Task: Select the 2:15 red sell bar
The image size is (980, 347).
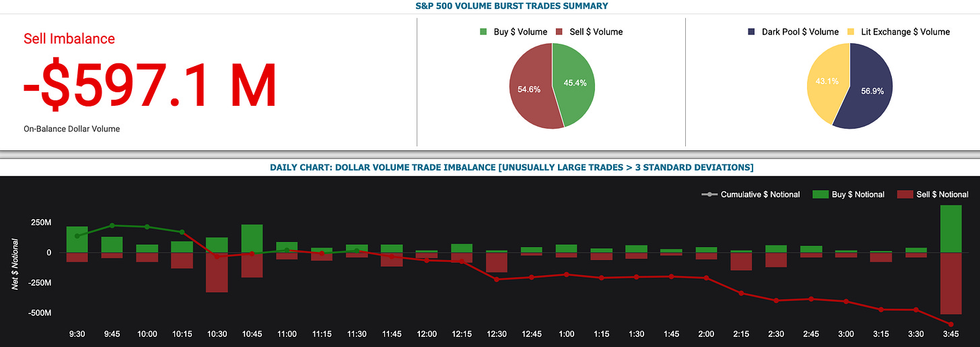Action: coord(741,261)
